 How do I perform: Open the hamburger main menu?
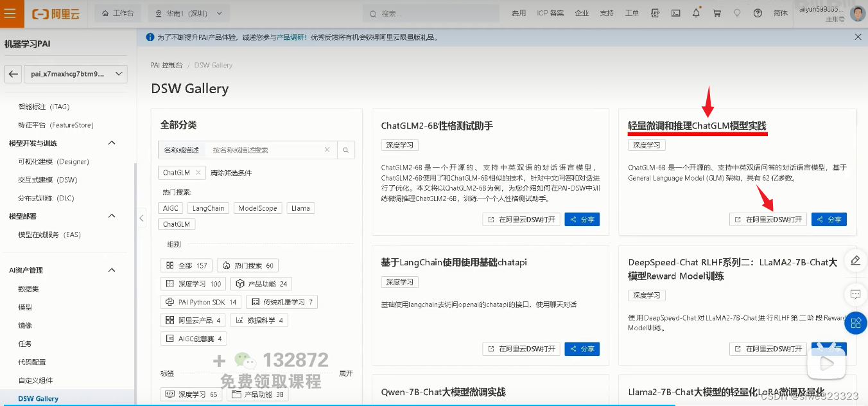tap(10, 13)
